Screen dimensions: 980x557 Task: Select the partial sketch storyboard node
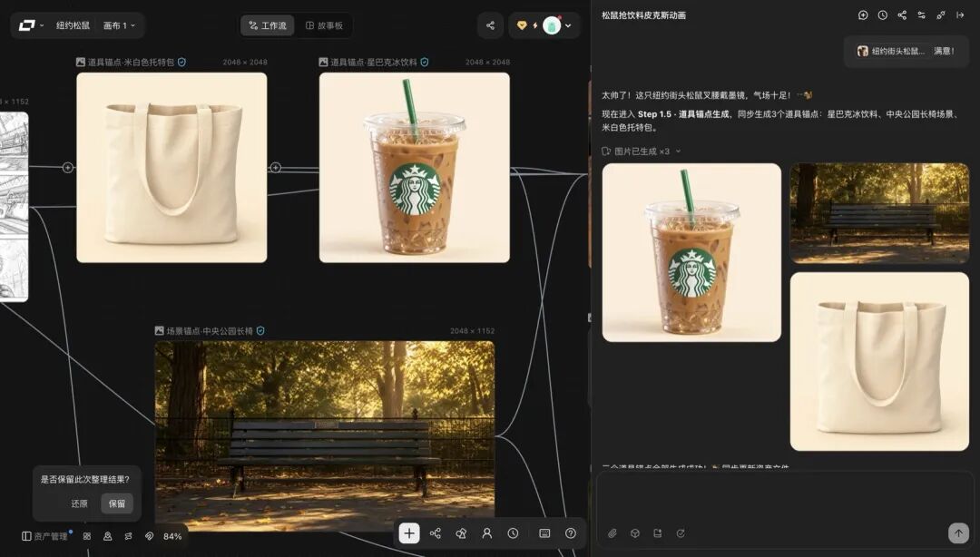(14, 207)
